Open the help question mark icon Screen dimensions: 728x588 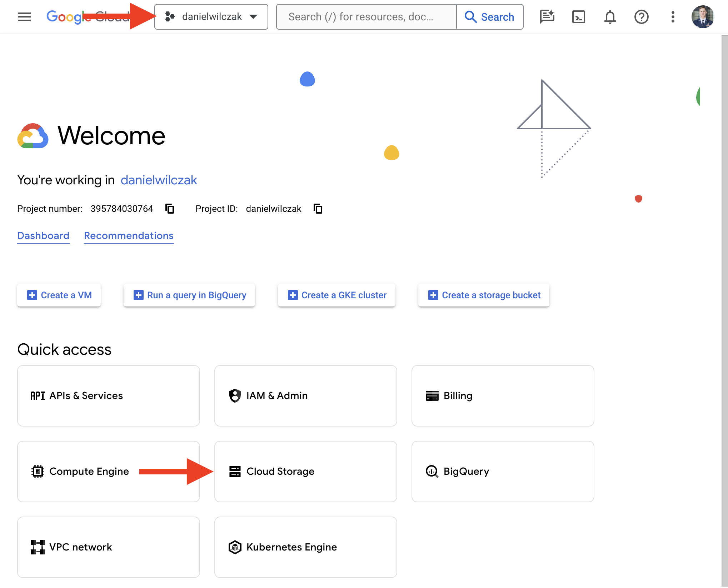click(641, 17)
